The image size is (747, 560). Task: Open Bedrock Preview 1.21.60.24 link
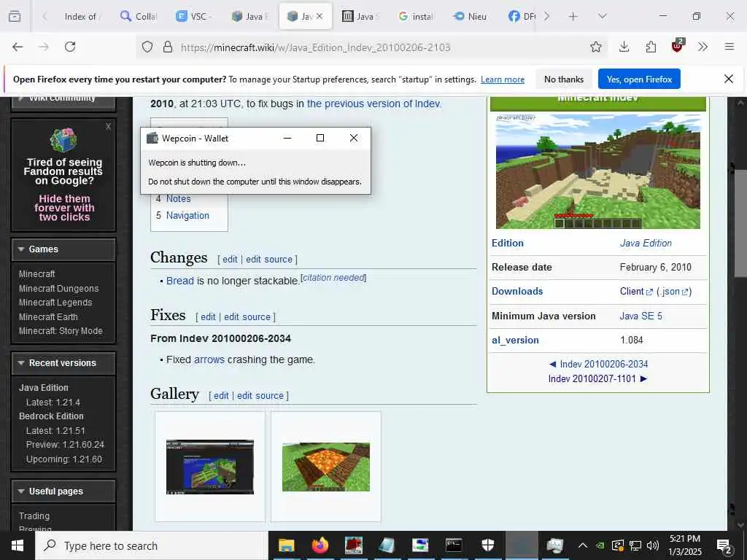[x=65, y=444]
